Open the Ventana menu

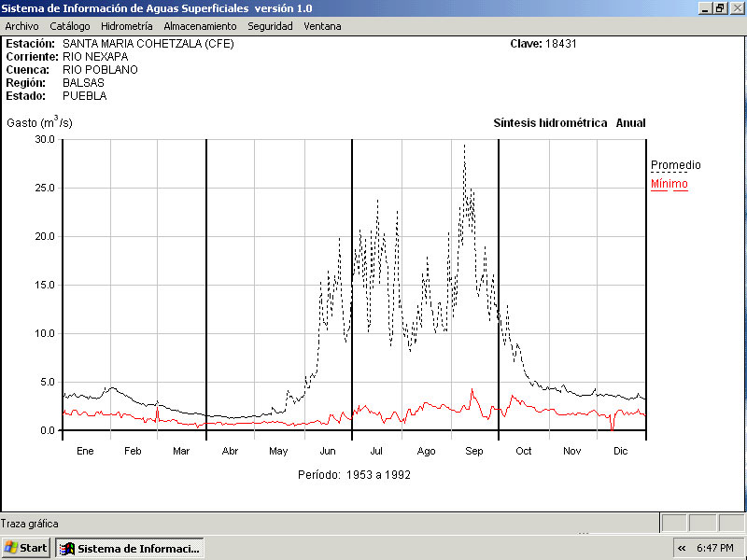tap(322, 26)
